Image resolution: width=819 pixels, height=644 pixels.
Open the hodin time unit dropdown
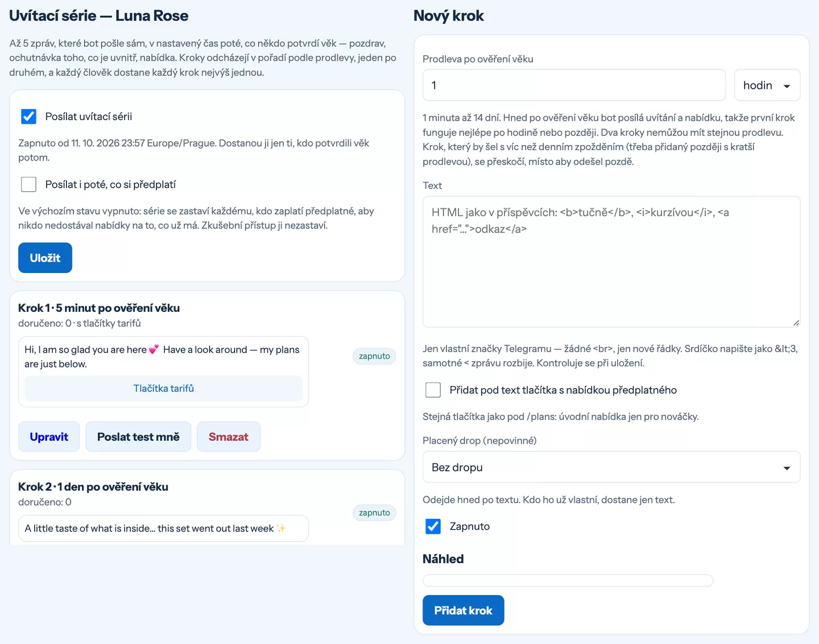pyautogui.click(x=767, y=85)
